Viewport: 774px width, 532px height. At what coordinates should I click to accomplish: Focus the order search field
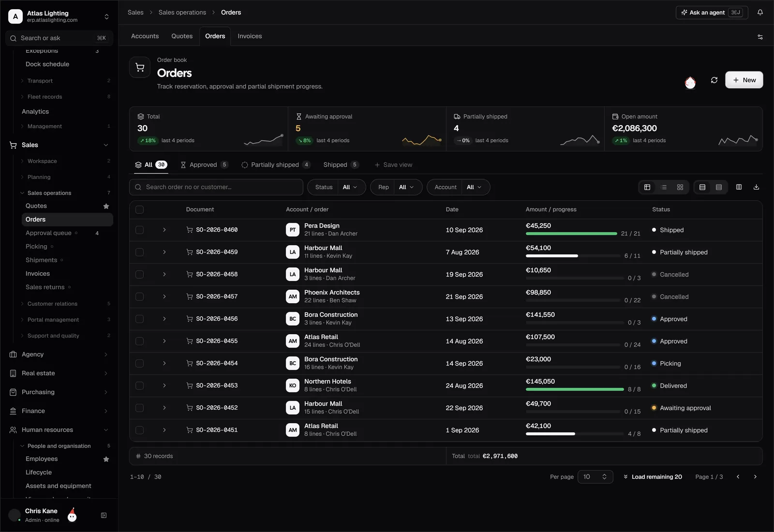click(216, 187)
